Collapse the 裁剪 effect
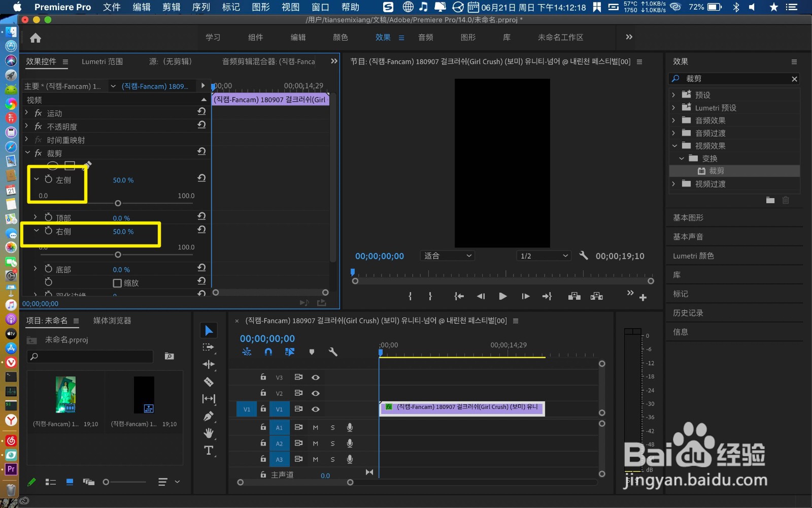 tap(27, 152)
